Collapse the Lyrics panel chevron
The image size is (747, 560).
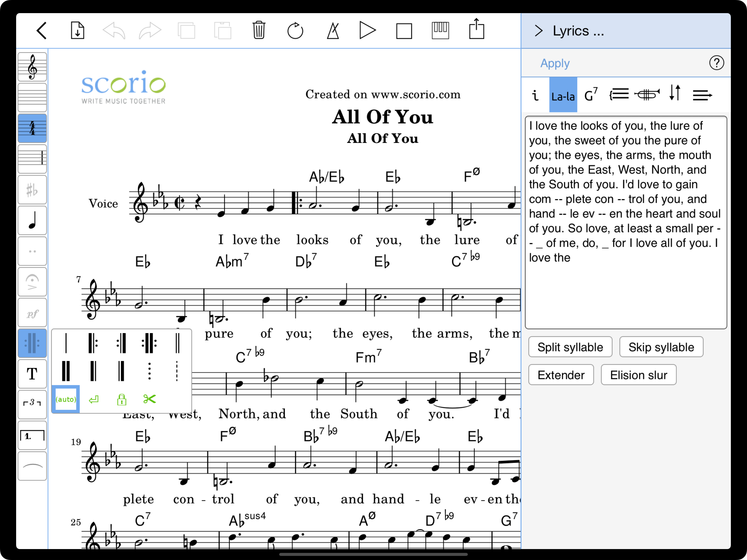pos(539,31)
